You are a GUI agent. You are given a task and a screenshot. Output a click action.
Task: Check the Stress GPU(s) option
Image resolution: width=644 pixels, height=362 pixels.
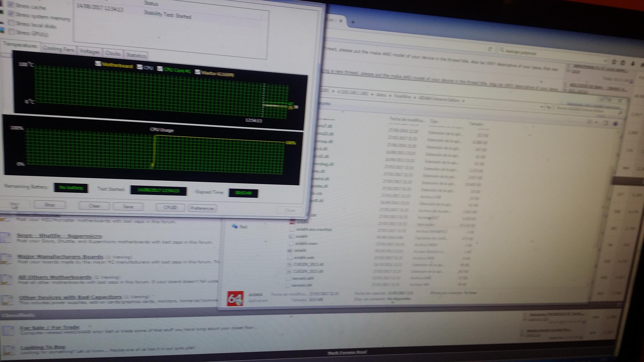[x=11, y=32]
